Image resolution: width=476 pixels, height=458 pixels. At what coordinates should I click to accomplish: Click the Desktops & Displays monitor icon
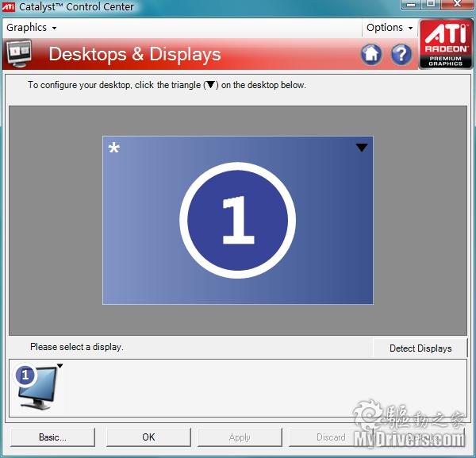coord(19,54)
